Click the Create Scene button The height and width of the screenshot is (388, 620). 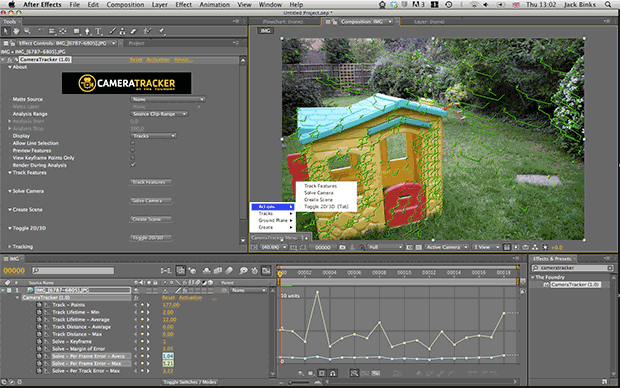(x=150, y=219)
